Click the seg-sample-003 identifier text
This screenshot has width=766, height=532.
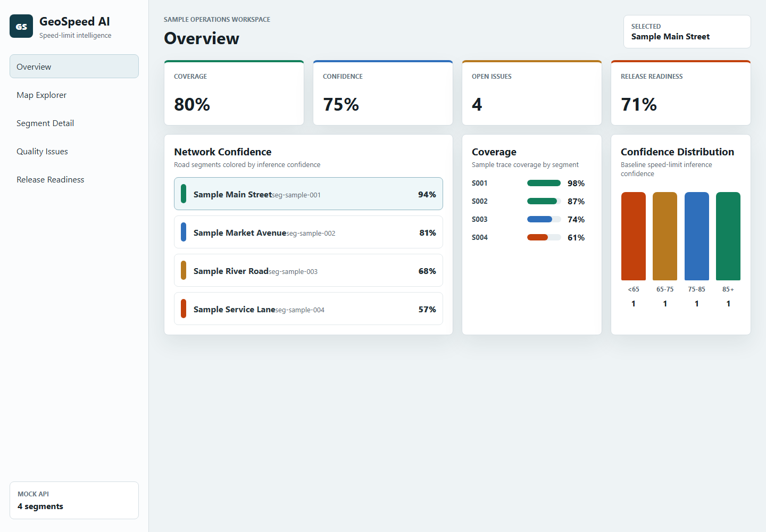click(x=293, y=271)
